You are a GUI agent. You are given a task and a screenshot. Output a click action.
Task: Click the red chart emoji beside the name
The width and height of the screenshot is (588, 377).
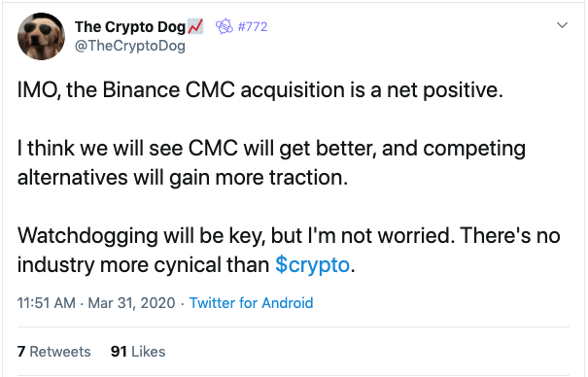[x=195, y=26]
